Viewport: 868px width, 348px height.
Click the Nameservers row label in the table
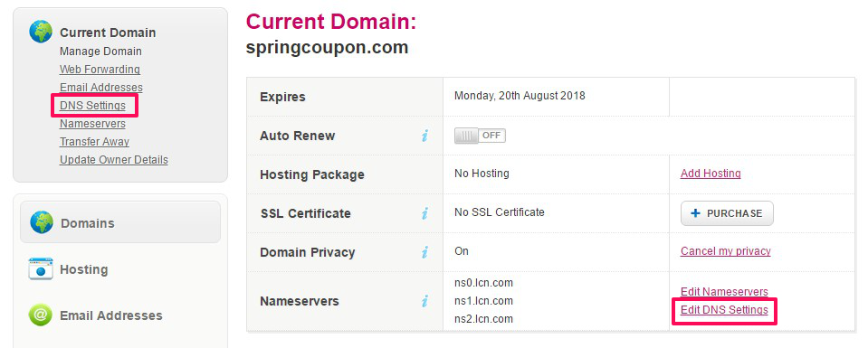click(300, 302)
